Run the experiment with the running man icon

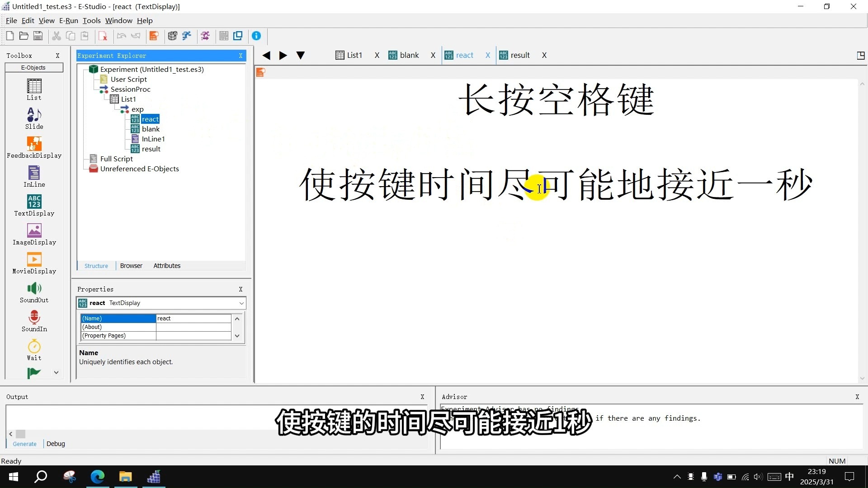tap(187, 36)
